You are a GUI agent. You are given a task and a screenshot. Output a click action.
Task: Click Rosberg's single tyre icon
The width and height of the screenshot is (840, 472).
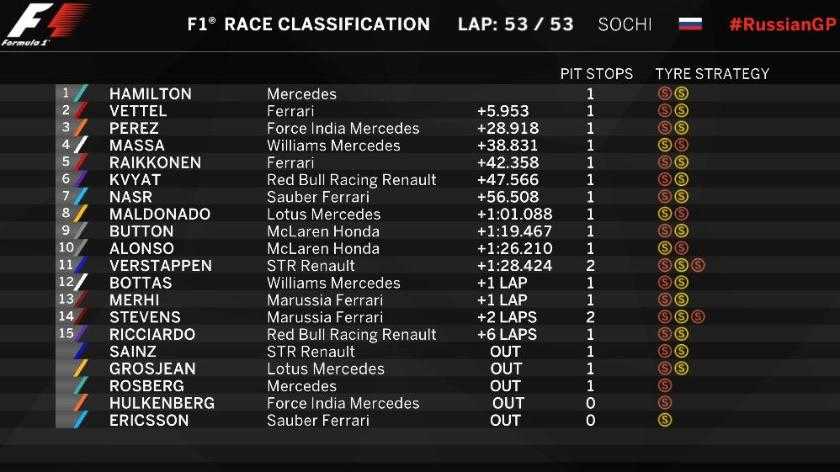pyautogui.click(x=665, y=386)
